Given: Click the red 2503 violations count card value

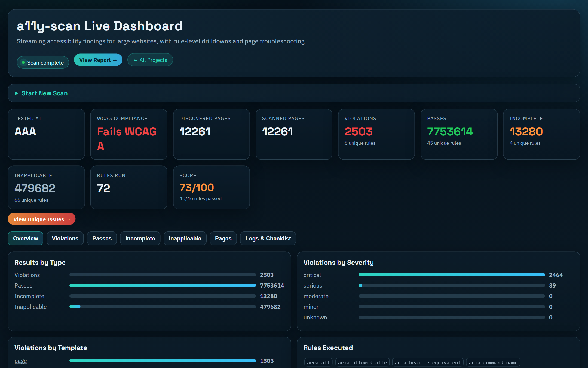Looking at the screenshot, I should (359, 132).
